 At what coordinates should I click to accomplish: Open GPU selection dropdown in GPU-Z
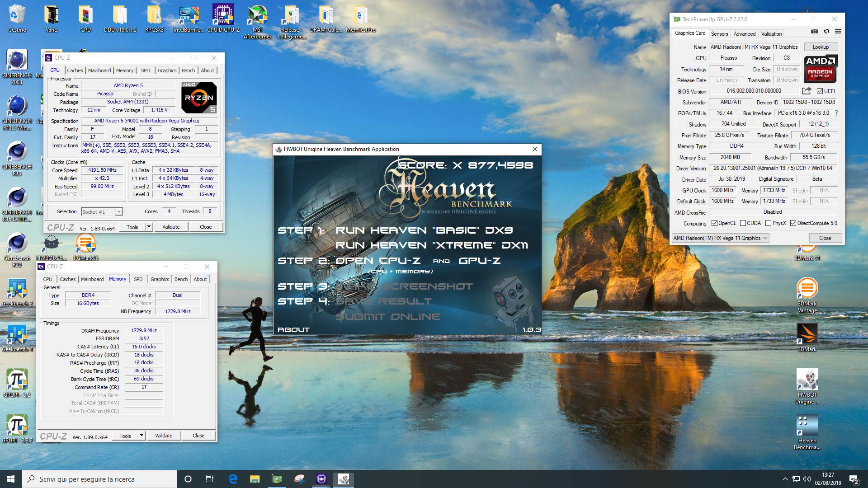(x=720, y=238)
